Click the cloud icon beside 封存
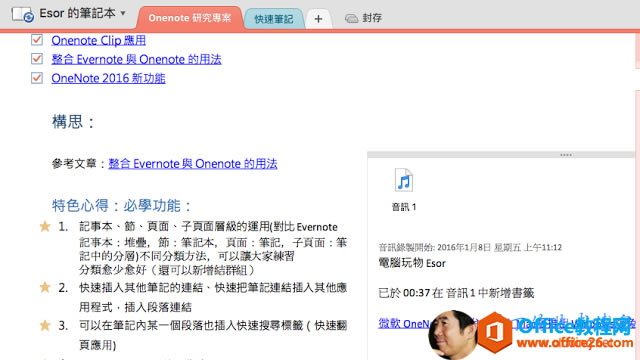640x360 pixels. [x=351, y=18]
